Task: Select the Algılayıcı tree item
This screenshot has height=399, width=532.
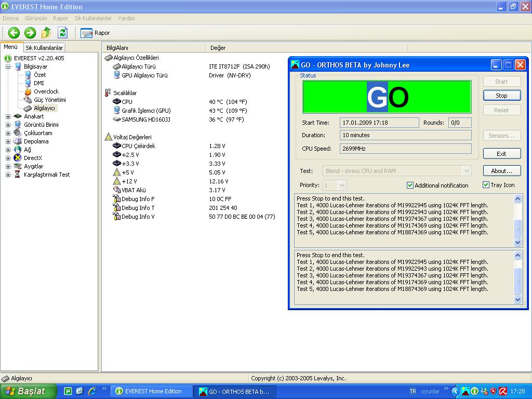Action: 44,108
